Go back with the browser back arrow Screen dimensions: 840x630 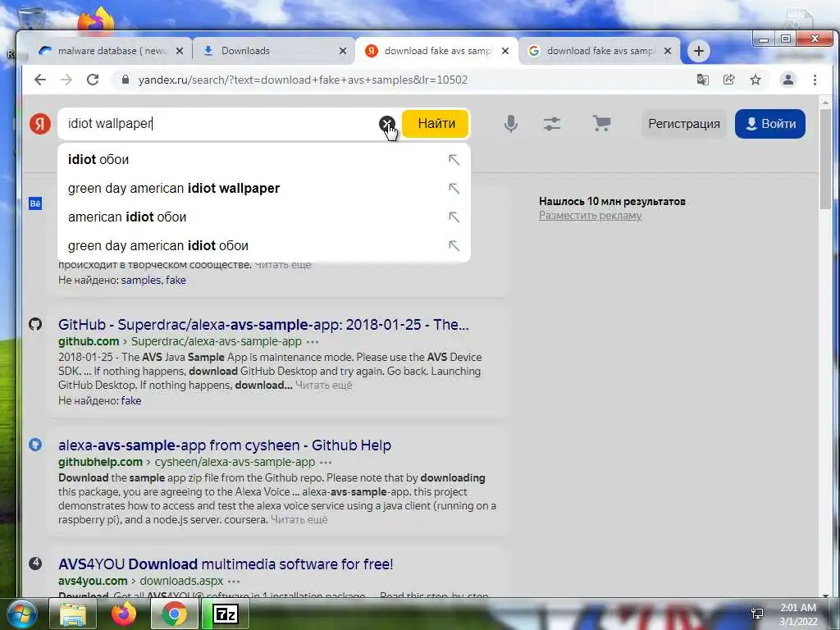pyautogui.click(x=40, y=80)
